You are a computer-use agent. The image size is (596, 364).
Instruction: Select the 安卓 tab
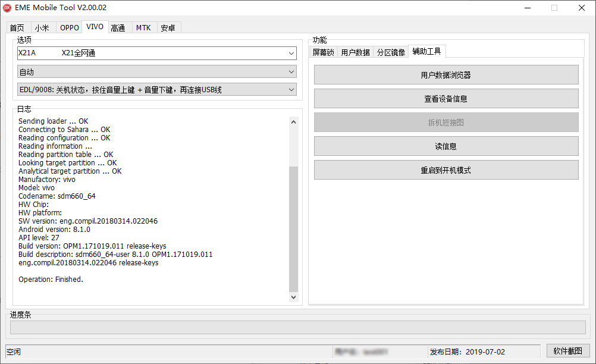168,28
